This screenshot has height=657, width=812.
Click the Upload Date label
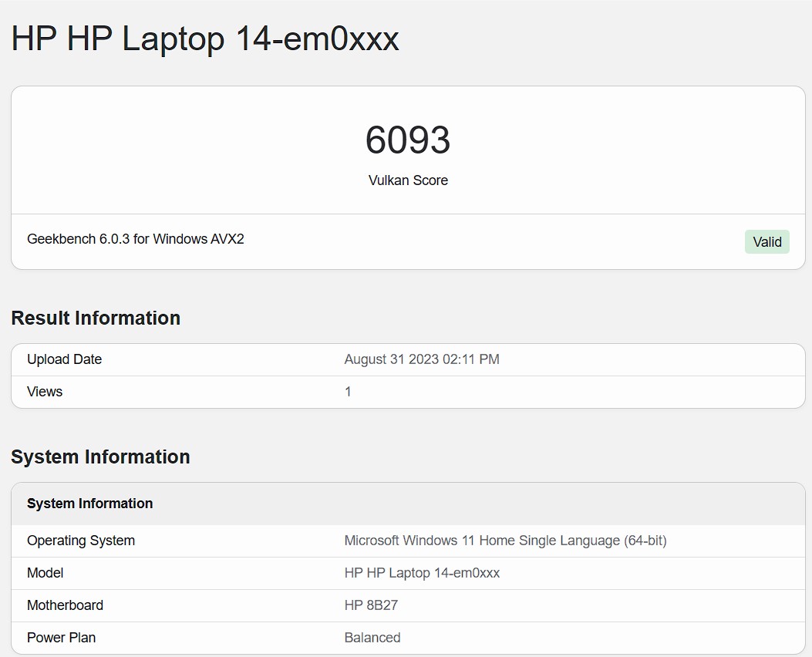point(64,359)
